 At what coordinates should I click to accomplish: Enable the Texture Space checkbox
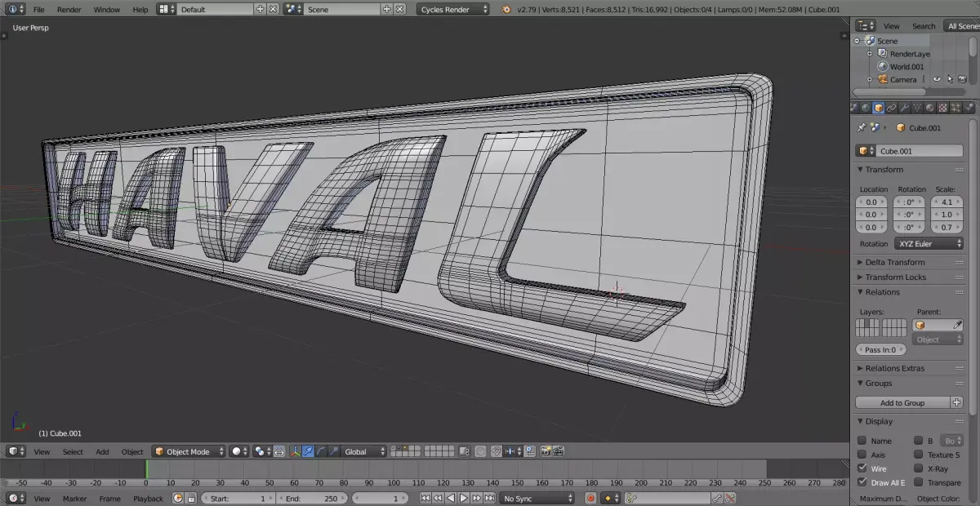pos(918,455)
